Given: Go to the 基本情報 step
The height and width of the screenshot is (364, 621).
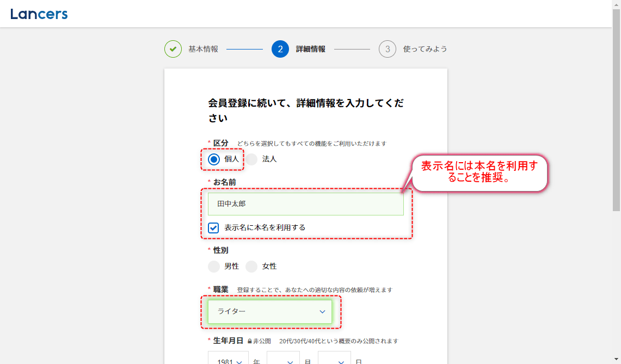Looking at the screenshot, I should 203,49.
